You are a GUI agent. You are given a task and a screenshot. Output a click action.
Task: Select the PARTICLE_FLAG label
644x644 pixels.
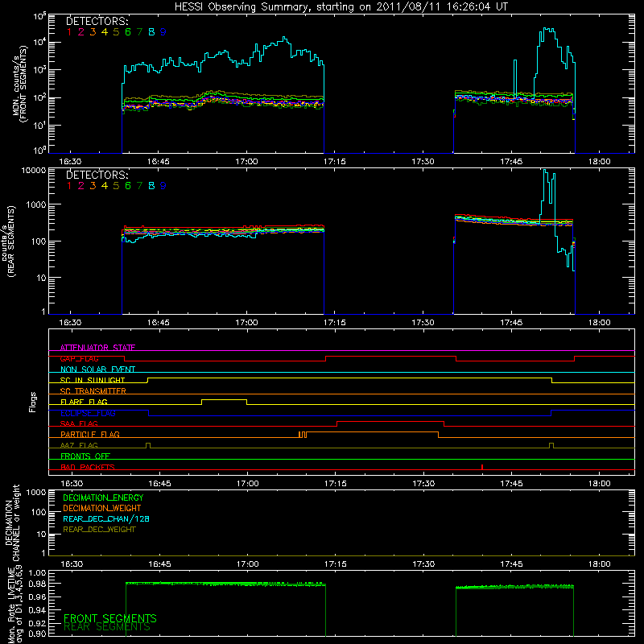(90, 435)
